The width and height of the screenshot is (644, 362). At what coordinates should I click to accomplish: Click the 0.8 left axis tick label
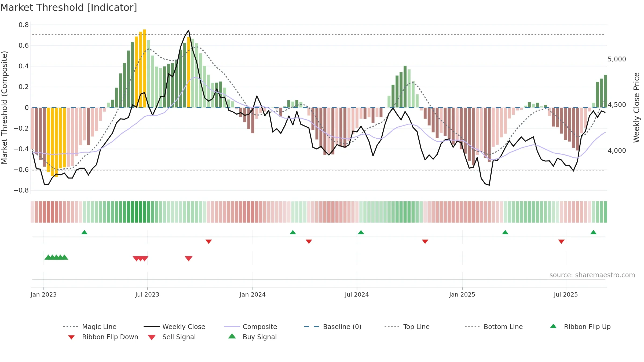24,25
